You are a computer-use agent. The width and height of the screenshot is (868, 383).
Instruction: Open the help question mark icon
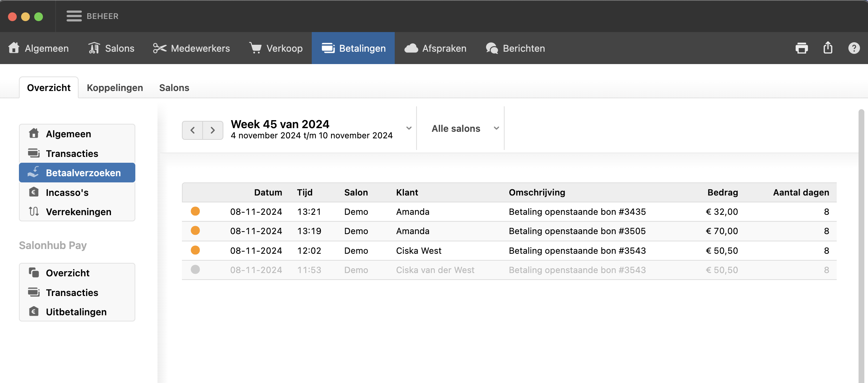(854, 48)
